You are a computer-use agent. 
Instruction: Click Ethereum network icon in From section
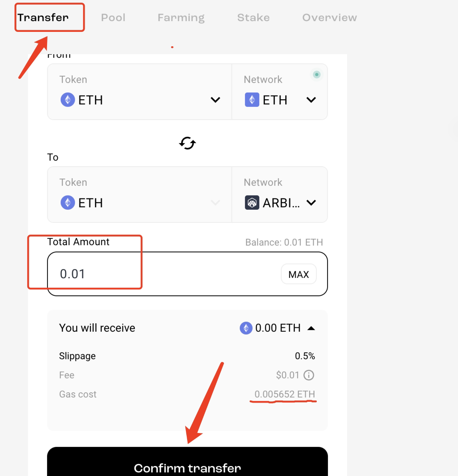pos(252,100)
